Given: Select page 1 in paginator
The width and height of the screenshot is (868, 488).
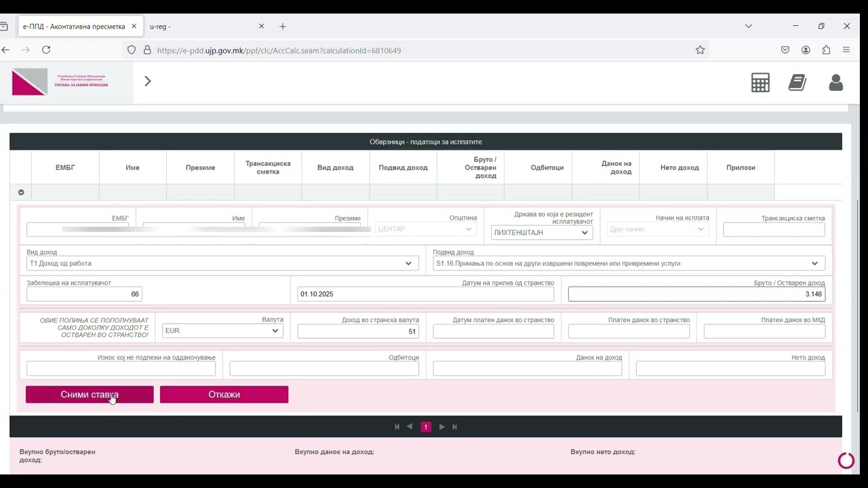Looking at the screenshot, I should pos(426,427).
